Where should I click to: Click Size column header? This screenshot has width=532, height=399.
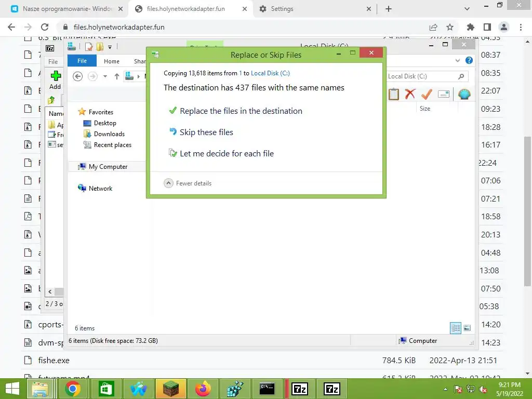coord(425,109)
